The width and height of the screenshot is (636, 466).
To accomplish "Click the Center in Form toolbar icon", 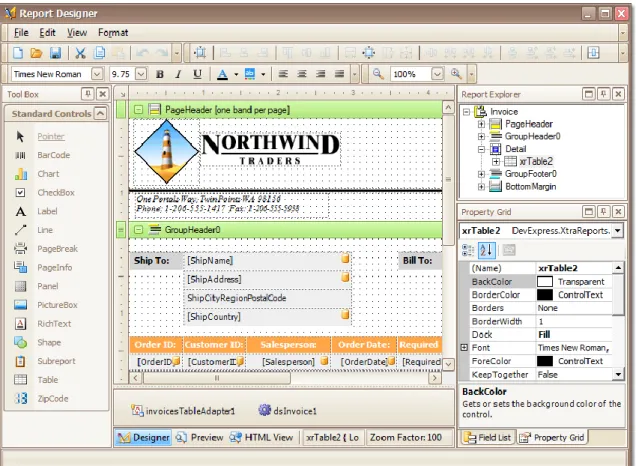I will [x=369, y=53].
